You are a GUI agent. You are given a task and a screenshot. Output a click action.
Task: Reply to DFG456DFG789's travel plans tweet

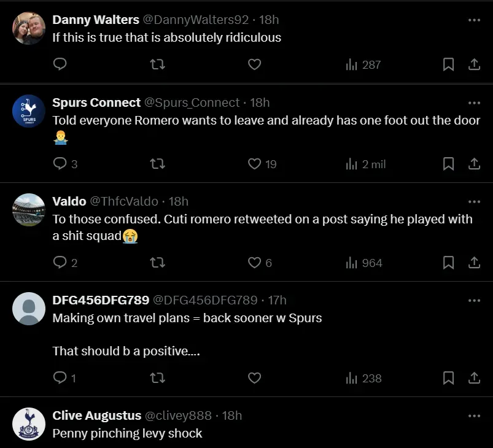[60, 378]
